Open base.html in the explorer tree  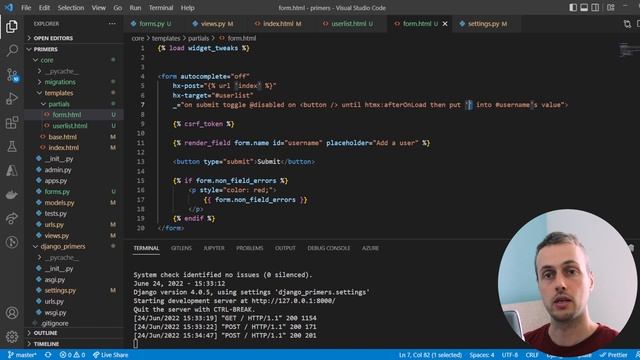pos(73,137)
